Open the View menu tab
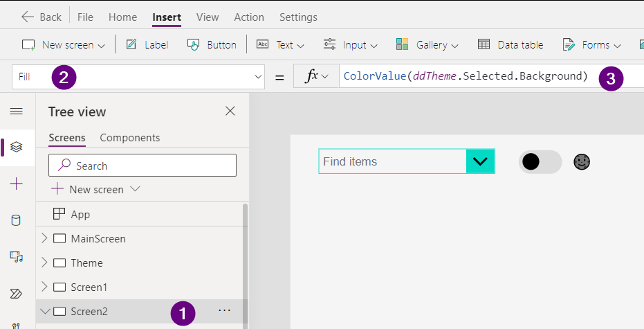 coord(208,17)
